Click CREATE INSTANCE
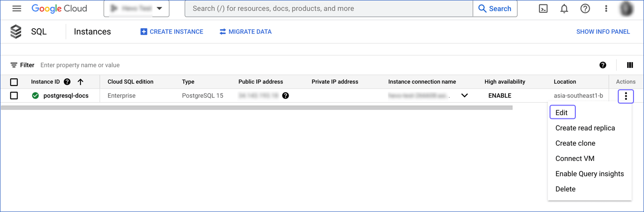The width and height of the screenshot is (644, 212). (172, 32)
